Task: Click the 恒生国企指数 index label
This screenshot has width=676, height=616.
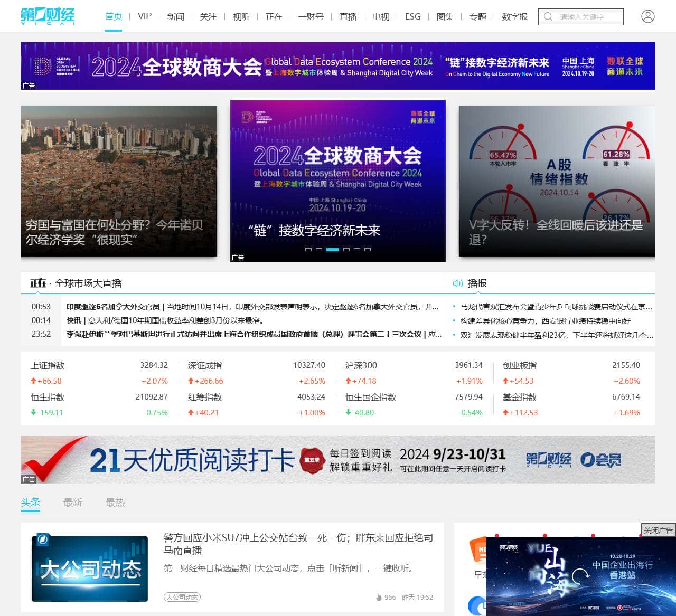Action: [x=371, y=397]
